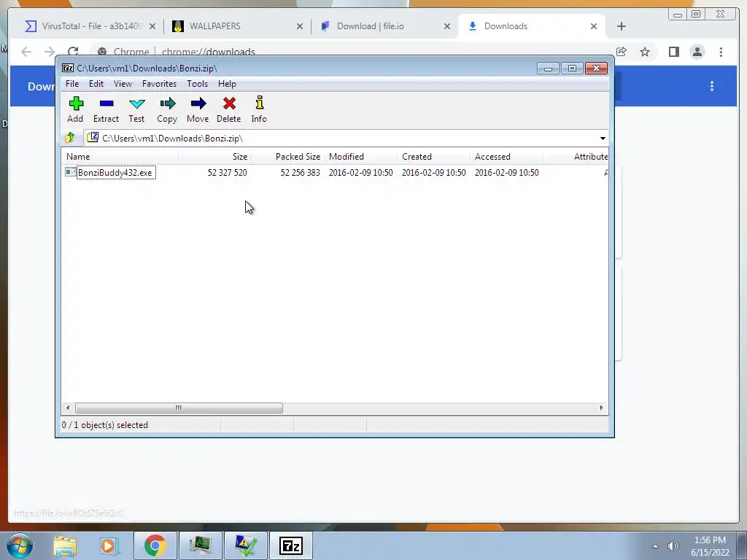This screenshot has height=560, width=747.
Task: Bookmark this page with star icon
Action: 645,52
